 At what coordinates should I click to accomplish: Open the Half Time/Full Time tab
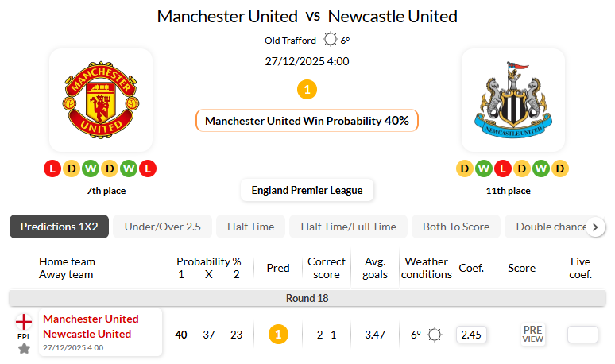tap(348, 227)
